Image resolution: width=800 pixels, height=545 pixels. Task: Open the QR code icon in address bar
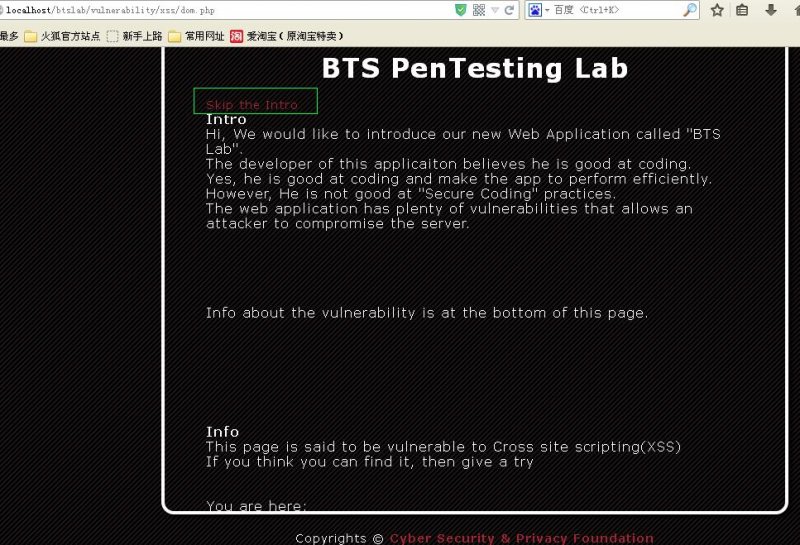click(479, 10)
